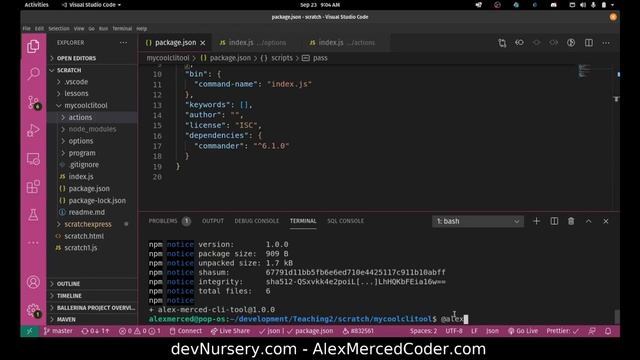Image resolution: width=640 pixels, height=360 pixels.
Task: Open package-lock.json in explorer
Action: click(97, 200)
